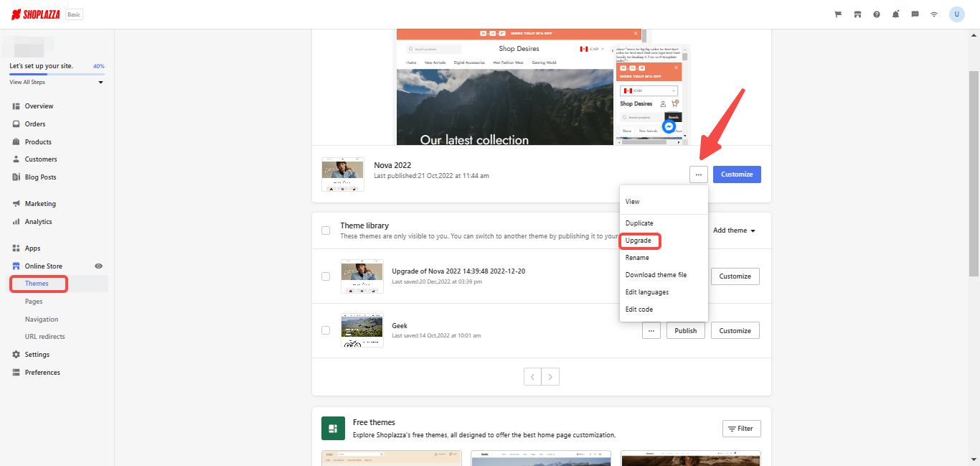
Task: Click the Analytics bar chart icon
Action: tap(16, 222)
